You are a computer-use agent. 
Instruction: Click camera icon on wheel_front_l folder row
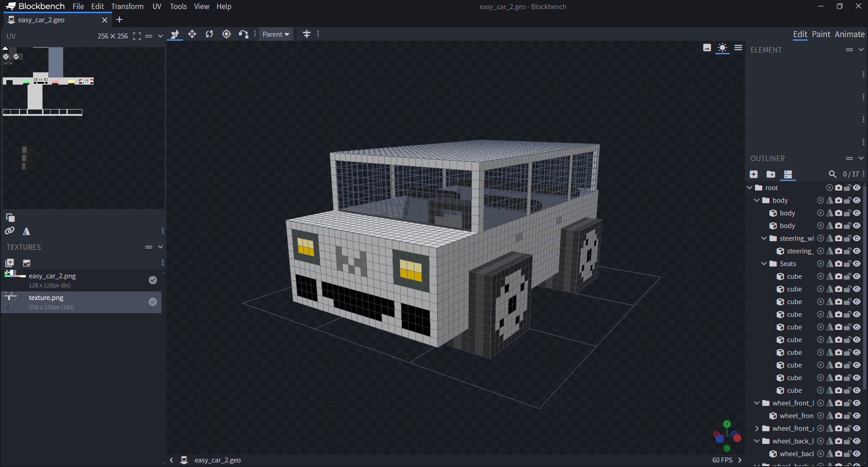tap(839, 403)
